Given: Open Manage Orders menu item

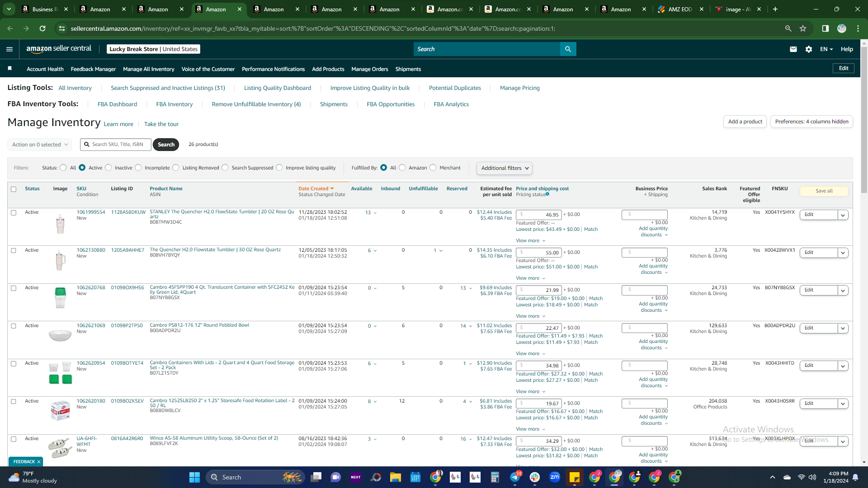Looking at the screenshot, I should pos(370,69).
